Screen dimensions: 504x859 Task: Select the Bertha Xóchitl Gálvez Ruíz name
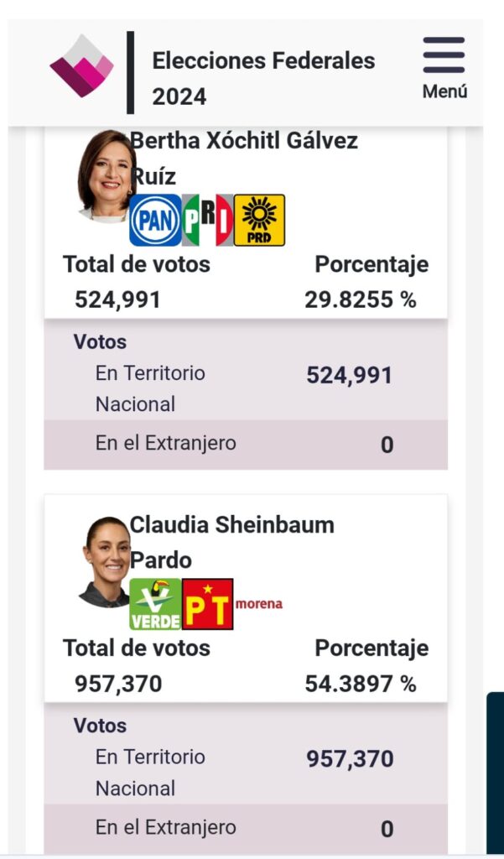click(243, 158)
